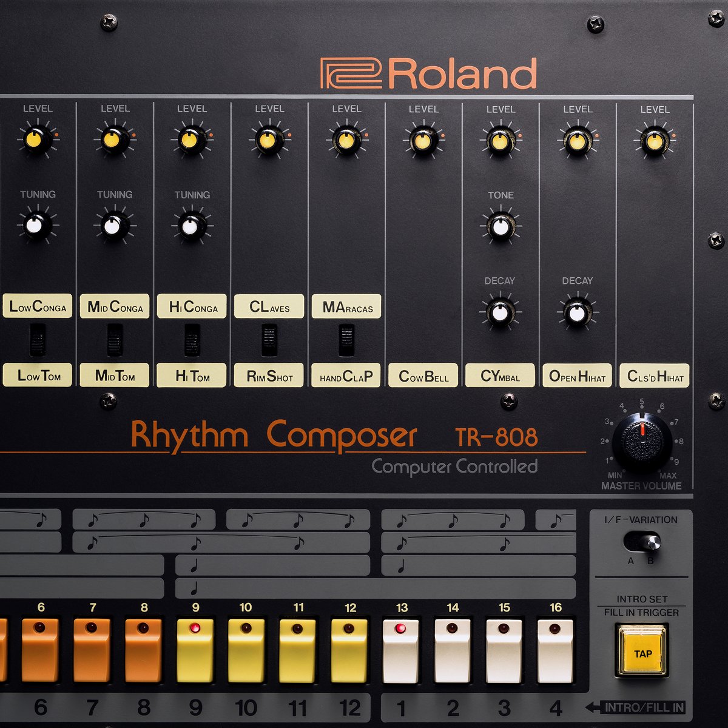This screenshot has width=728, height=728.
Task: Adjust the Mid Conga/Mid Tom LEVEL knob
Action: click(114, 140)
